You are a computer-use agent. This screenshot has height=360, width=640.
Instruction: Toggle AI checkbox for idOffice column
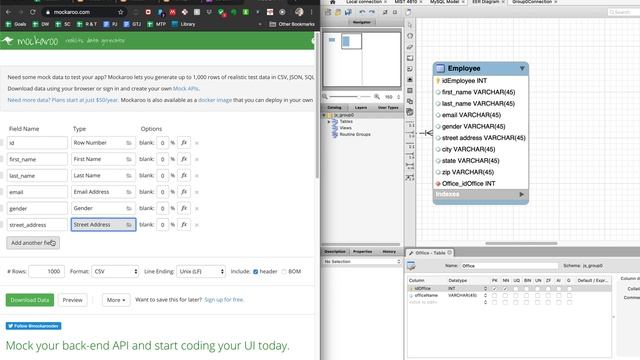point(559,289)
